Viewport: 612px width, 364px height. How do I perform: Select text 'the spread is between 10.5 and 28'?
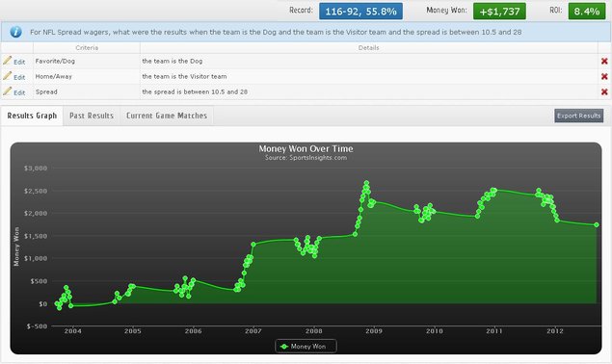tap(195, 91)
